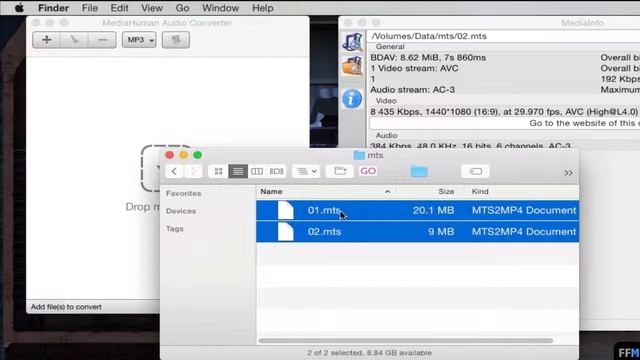The image size is (640, 360).
Task: Select the file 02.mts
Action: click(x=418, y=232)
